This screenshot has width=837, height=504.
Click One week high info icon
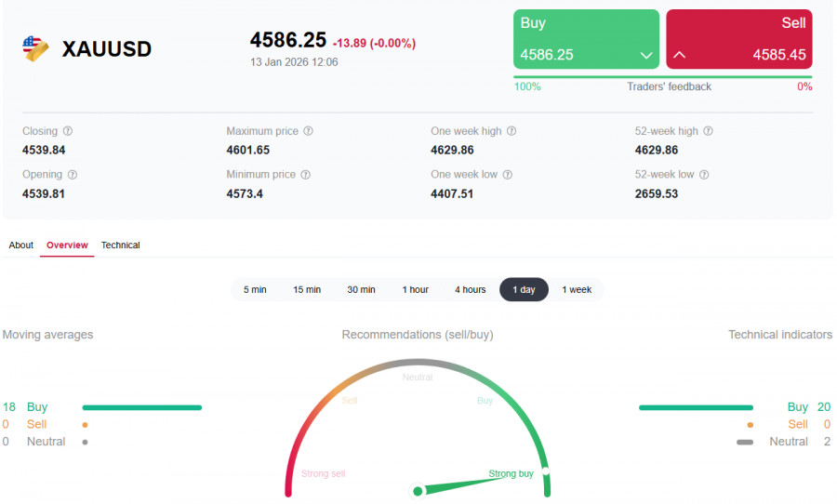coord(511,131)
